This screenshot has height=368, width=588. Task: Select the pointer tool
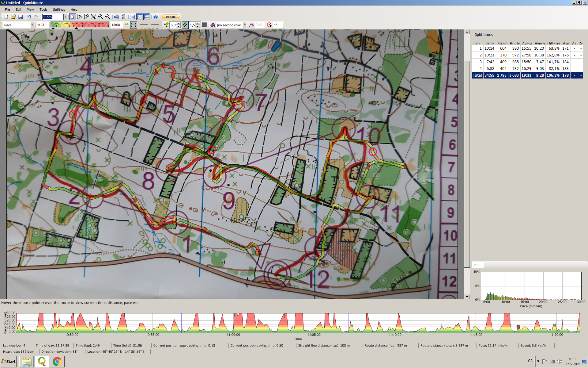tap(72, 17)
